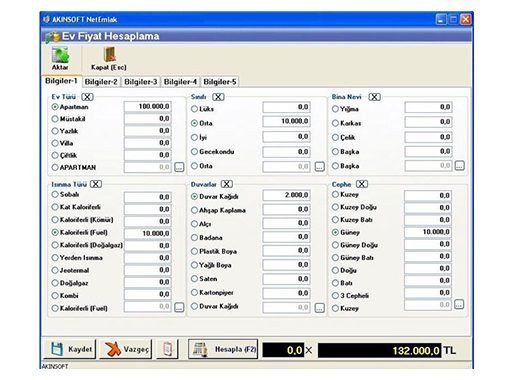Select Gecekondu class radio button
Image resolution: width=510 pixels, height=380 pixels.
click(195, 152)
